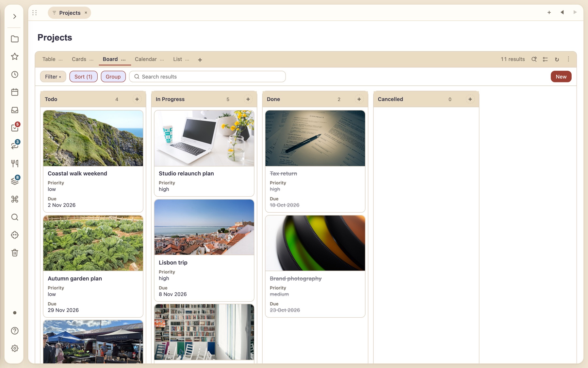Click the refresh results icon
Viewport: 588px width, 368px height.
tap(557, 59)
